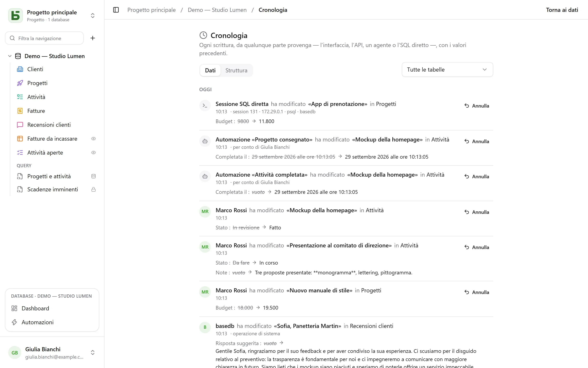Click the plus icon beside navigation filter
The image size is (588, 368).
[x=92, y=38]
